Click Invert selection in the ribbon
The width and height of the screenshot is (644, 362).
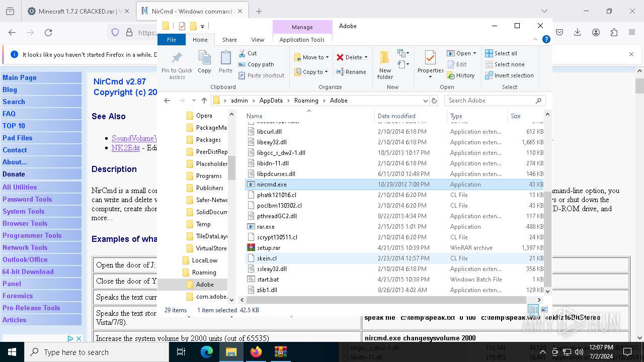tap(509, 75)
